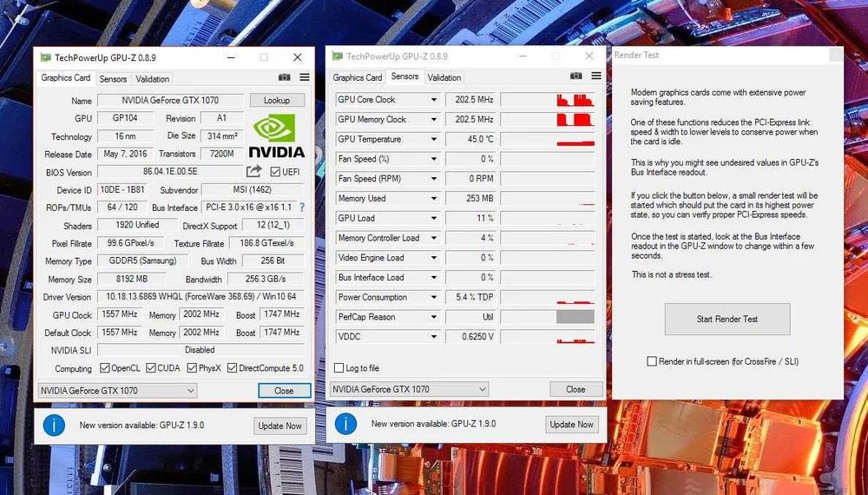Open GPU selector dropdown in Graphics Card window

click(117, 390)
